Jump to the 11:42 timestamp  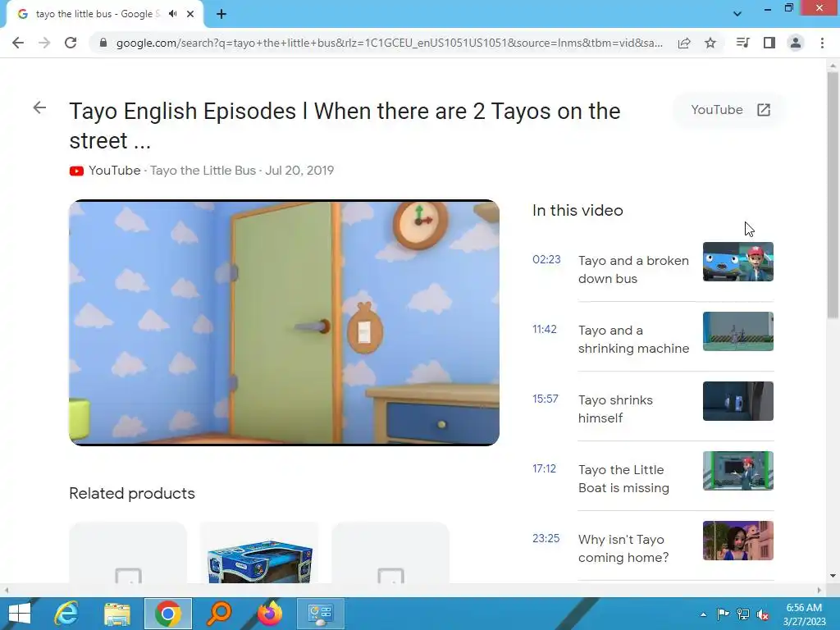coord(545,329)
